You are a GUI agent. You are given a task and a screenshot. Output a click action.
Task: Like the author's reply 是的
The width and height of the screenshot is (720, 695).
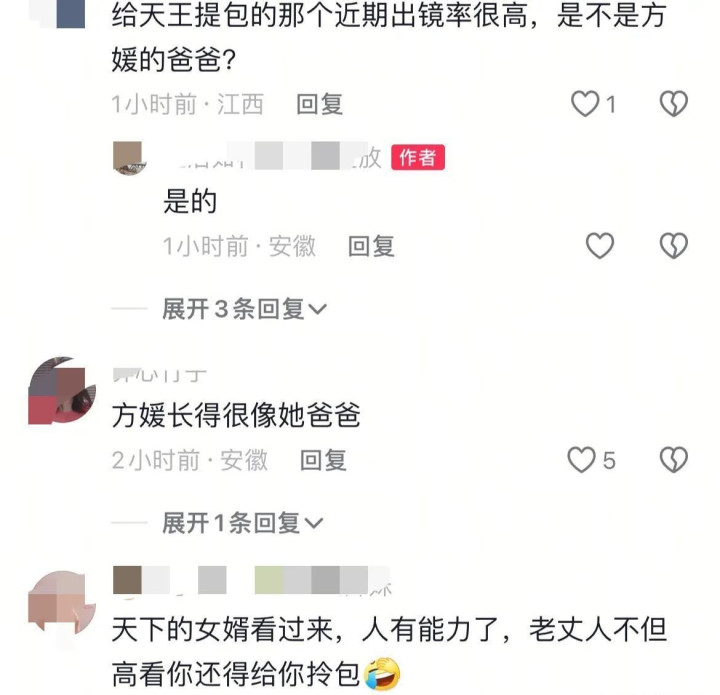point(600,246)
